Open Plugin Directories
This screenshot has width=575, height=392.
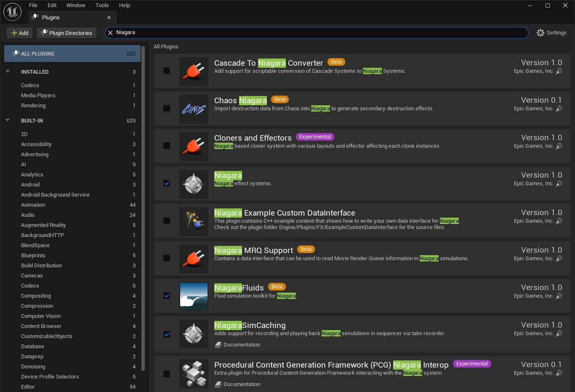pos(67,33)
